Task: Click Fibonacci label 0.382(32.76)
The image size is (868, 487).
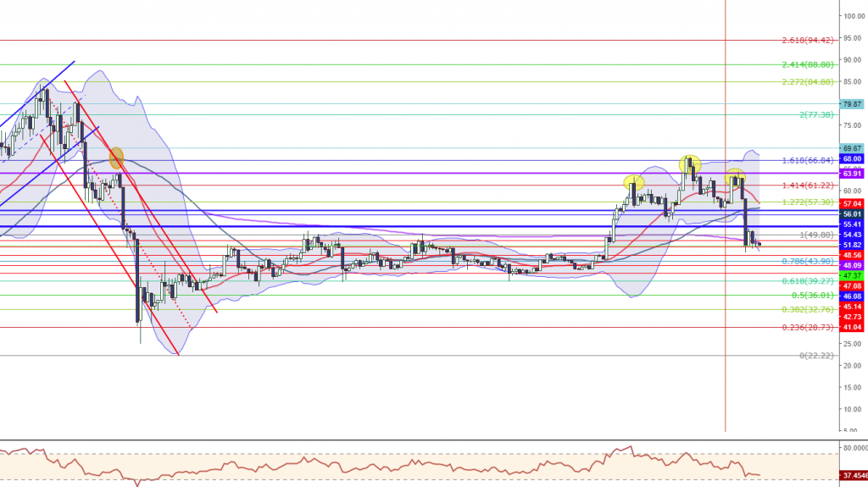Action: pos(808,310)
